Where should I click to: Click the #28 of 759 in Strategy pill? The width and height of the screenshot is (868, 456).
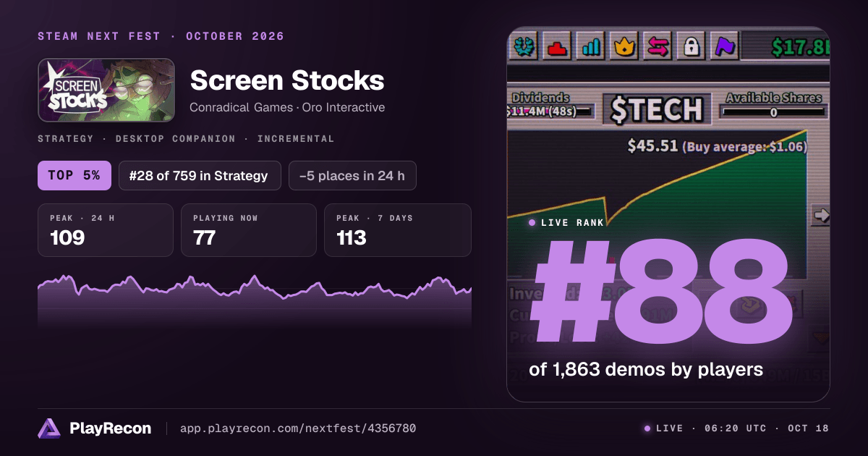click(x=200, y=175)
